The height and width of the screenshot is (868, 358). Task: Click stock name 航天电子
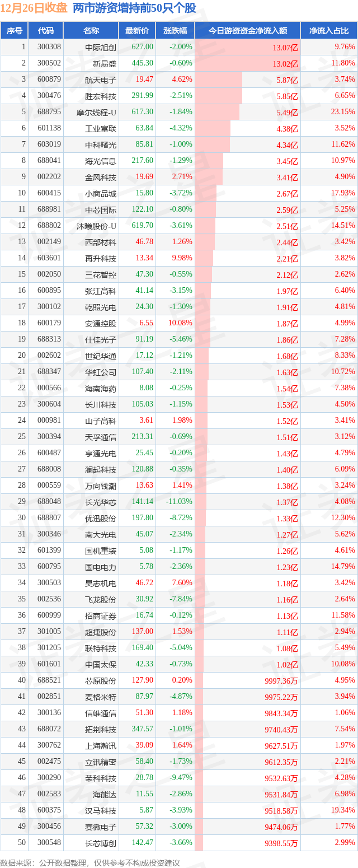(101, 80)
